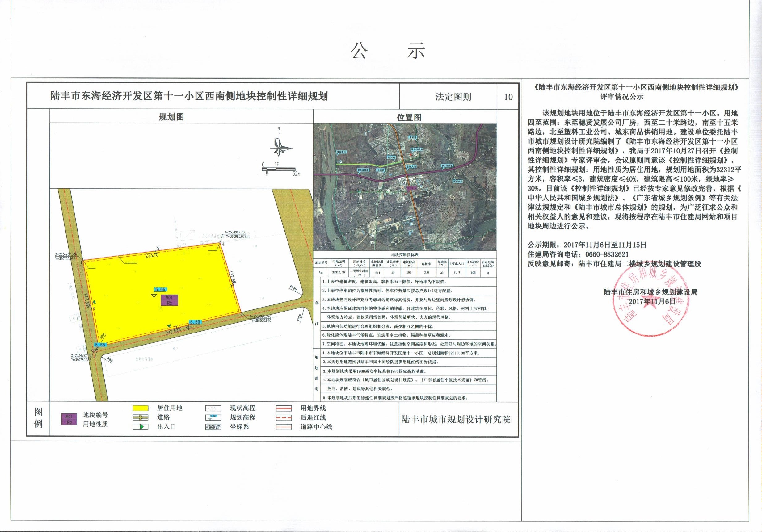Screen dimensions: 762x532
Task: Click the 用地界线 solid red line legend
Action: (x=284, y=408)
